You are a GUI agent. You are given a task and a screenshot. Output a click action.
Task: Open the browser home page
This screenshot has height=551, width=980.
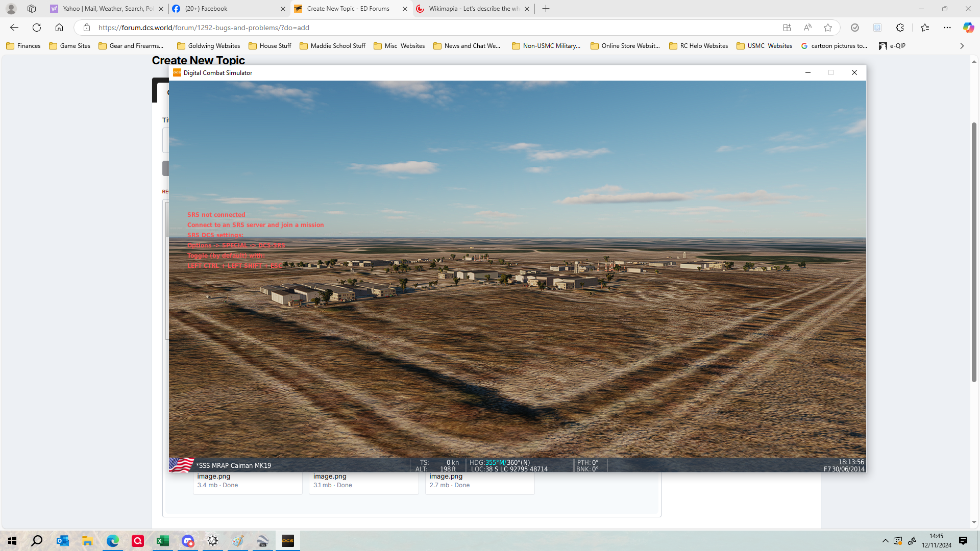[59, 28]
